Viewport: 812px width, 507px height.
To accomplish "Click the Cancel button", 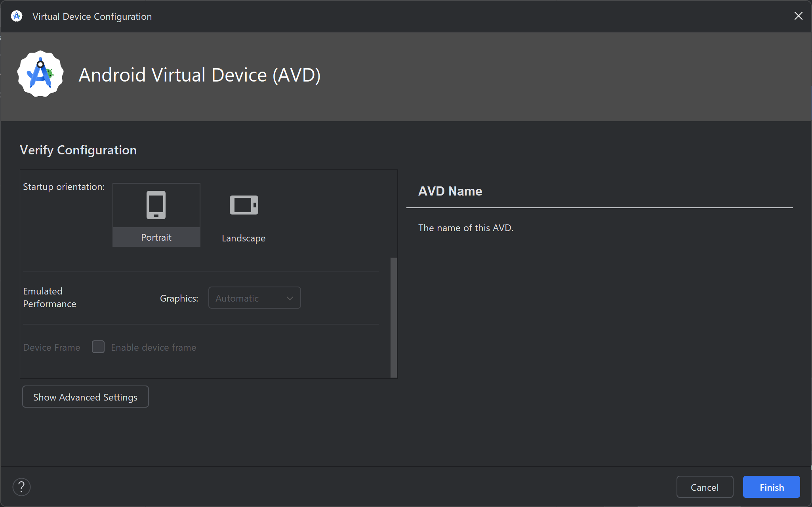I will point(705,487).
